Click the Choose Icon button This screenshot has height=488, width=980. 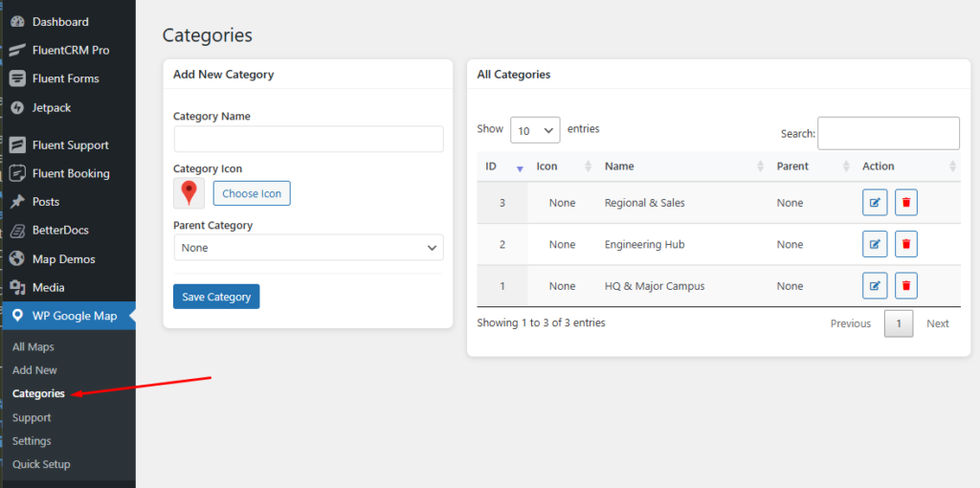(x=252, y=193)
